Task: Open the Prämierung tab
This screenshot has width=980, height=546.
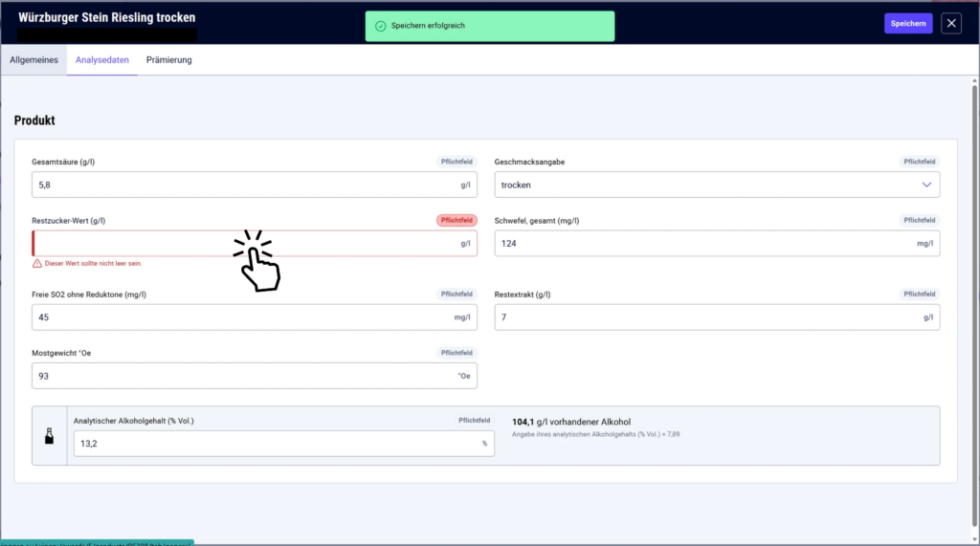Action: (x=168, y=60)
